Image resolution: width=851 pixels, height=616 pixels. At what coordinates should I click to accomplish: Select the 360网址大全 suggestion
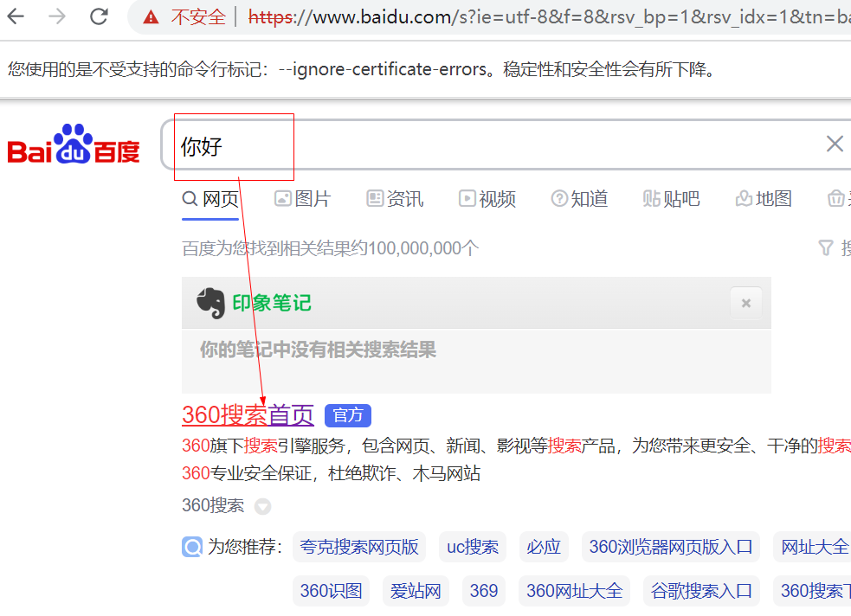point(574,591)
